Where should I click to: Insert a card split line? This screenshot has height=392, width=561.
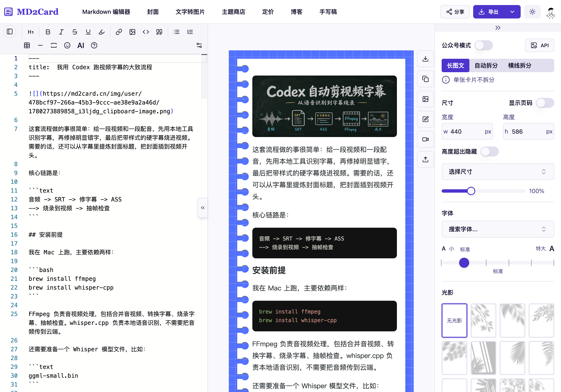pos(54,45)
